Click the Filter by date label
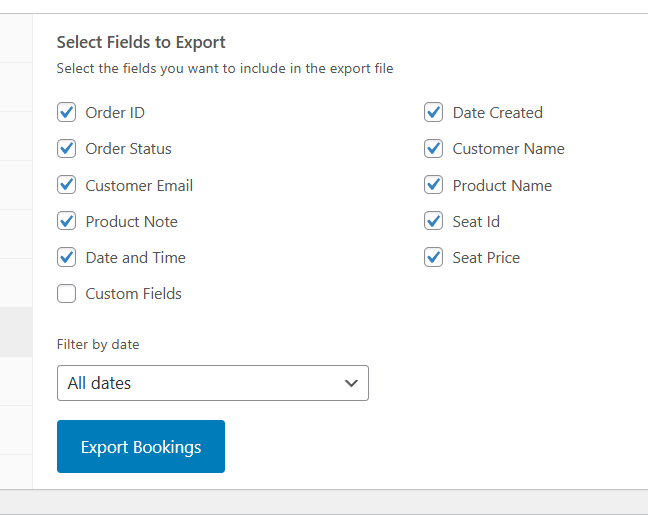Viewport: 648px width, 515px height. pos(98,344)
